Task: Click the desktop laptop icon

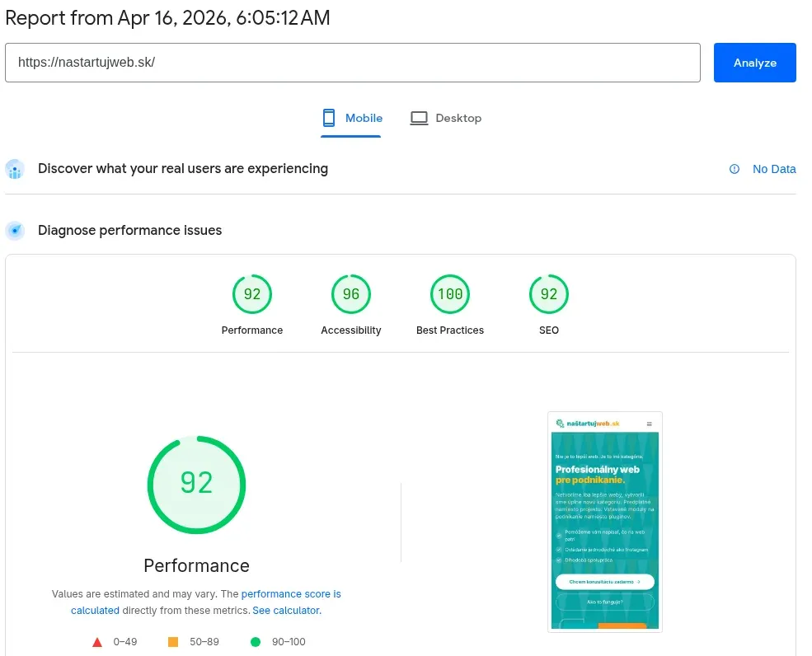Action: pyautogui.click(x=419, y=118)
